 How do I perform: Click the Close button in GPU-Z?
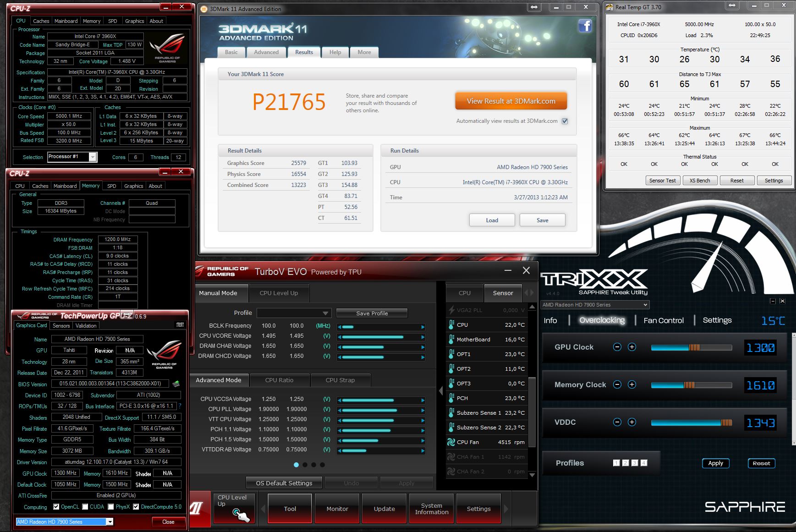pos(168,522)
